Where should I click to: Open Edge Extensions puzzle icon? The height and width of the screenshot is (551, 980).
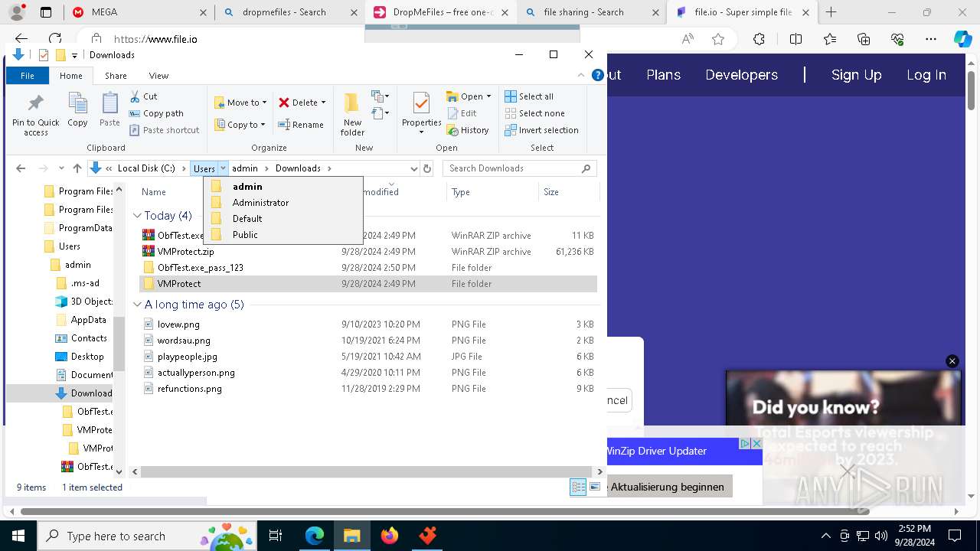click(x=759, y=39)
